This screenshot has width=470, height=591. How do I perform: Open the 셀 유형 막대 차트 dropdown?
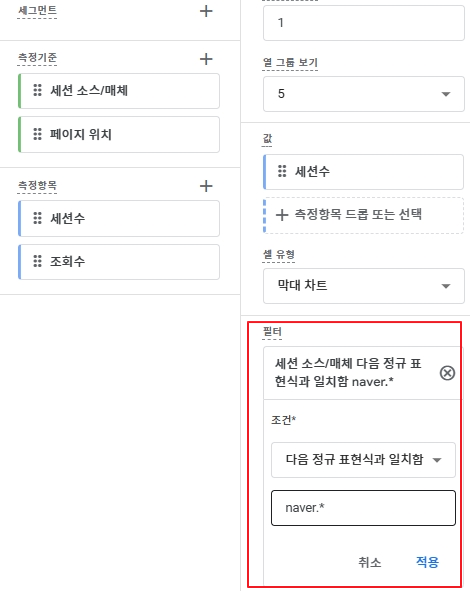(364, 286)
